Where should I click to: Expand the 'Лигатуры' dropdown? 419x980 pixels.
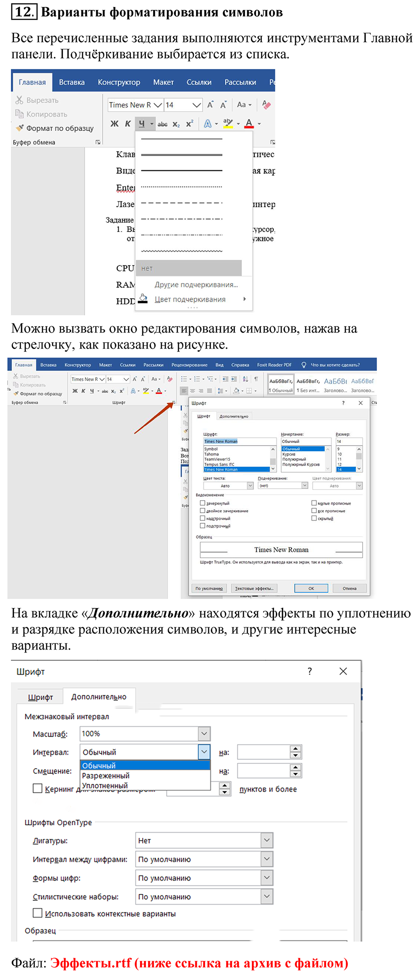tap(267, 840)
